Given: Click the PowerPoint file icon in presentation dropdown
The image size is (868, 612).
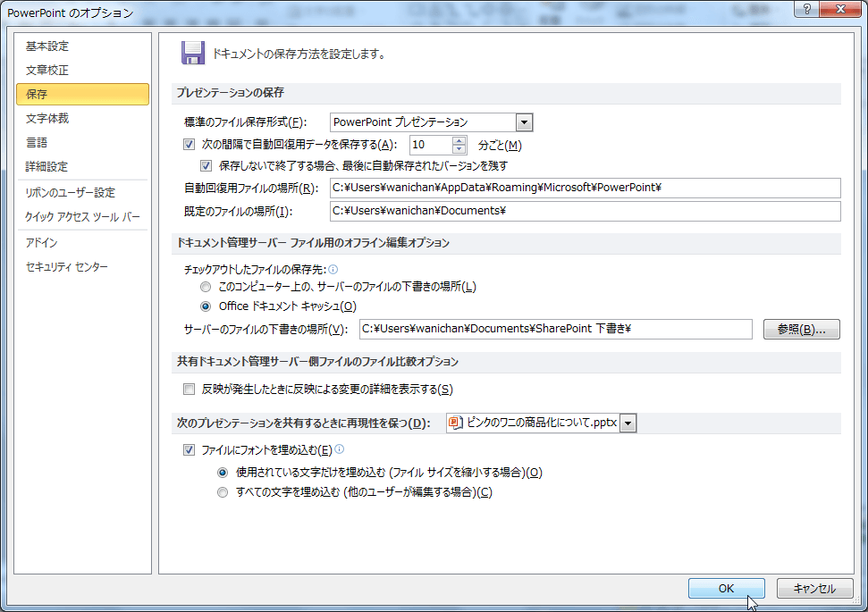Looking at the screenshot, I should point(456,423).
